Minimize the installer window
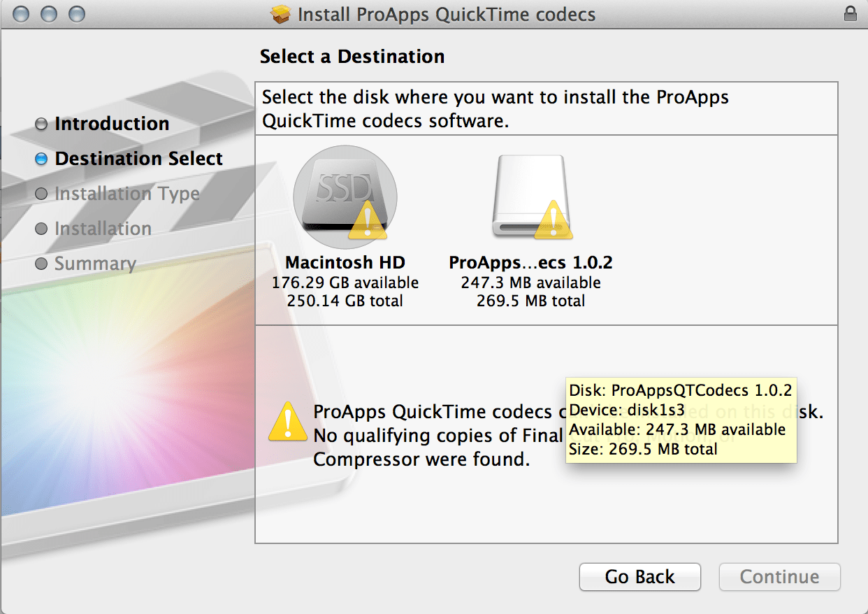868x614 pixels. pos(49,14)
